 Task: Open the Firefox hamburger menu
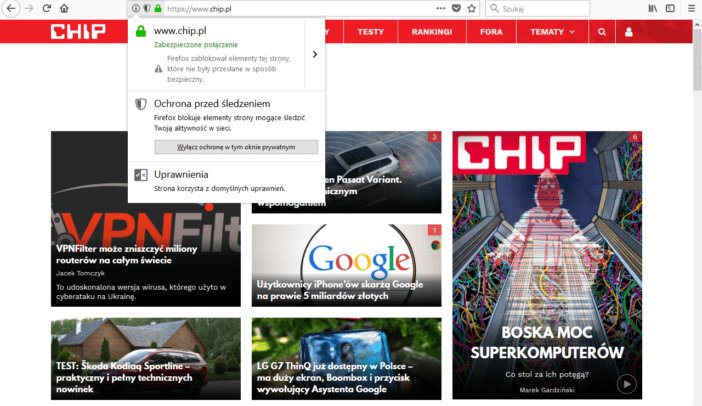[x=691, y=9]
